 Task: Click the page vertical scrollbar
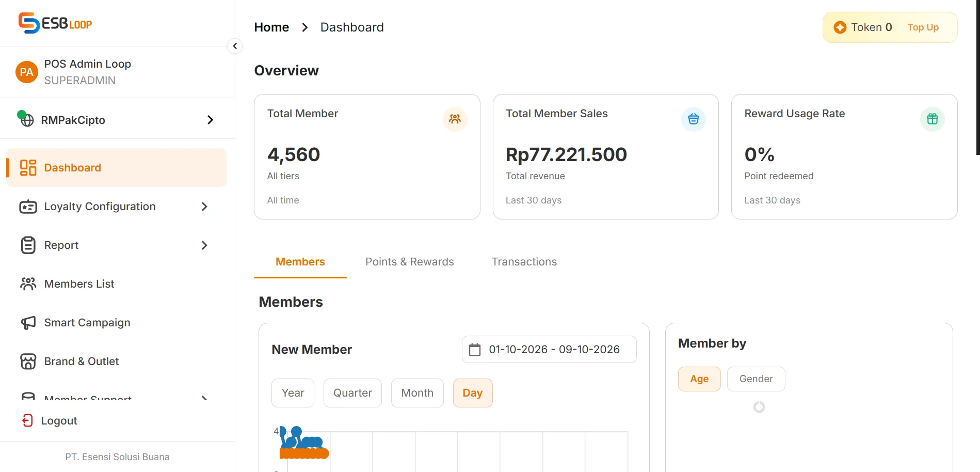[x=977, y=77]
